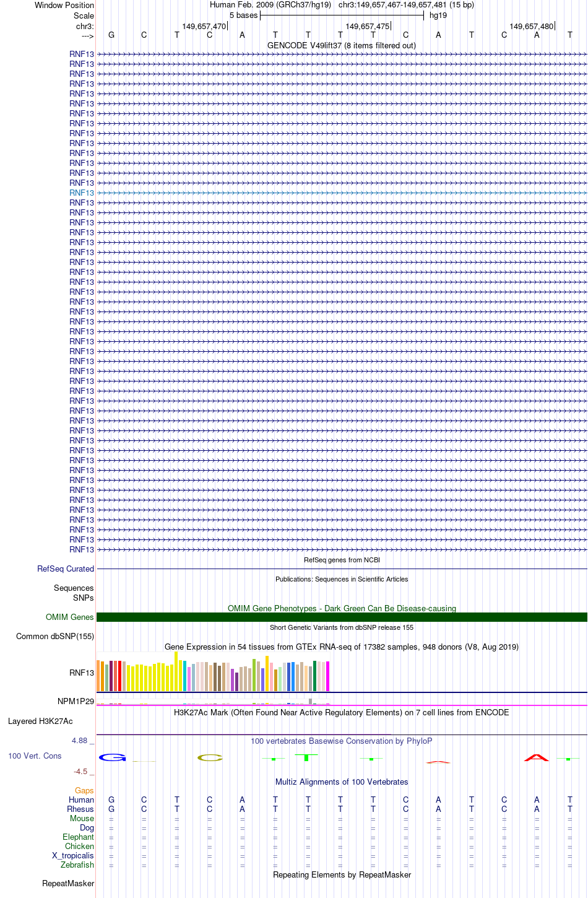Open the H3K27Ac Mark track title
Screen dimensions: 588x898
(342, 713)
